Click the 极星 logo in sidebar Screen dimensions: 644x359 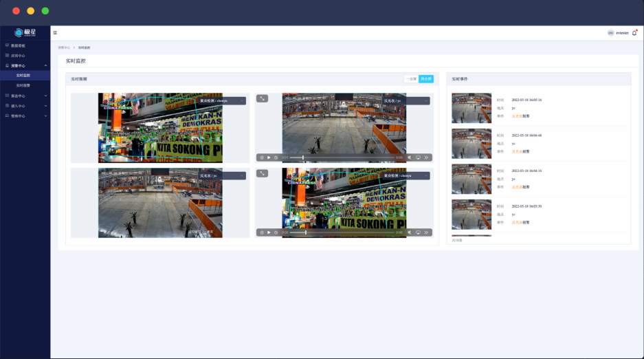click(25, 32)
